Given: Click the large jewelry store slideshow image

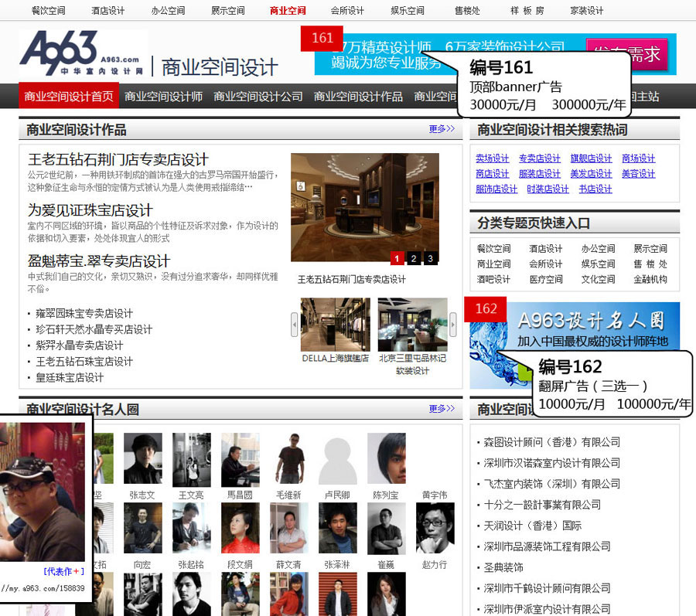Looking at the screenshot, I should (x=365, y=207).
